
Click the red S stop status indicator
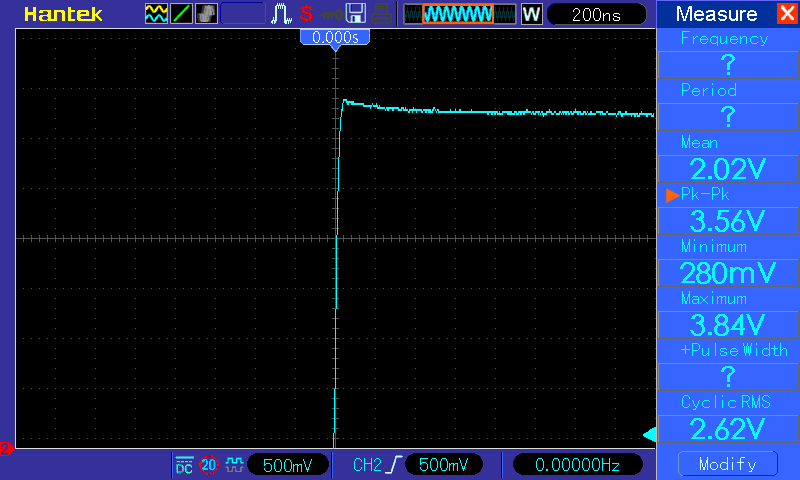tap(307, 14)
